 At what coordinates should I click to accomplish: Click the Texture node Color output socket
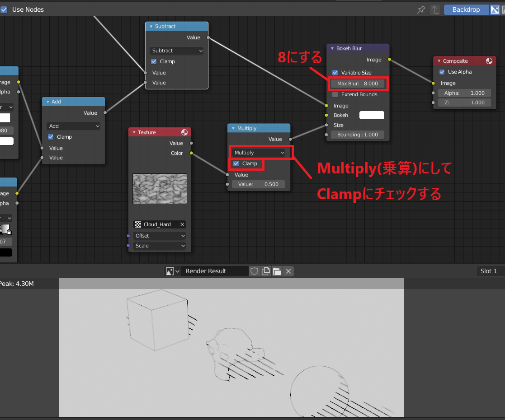click(191, 153)
